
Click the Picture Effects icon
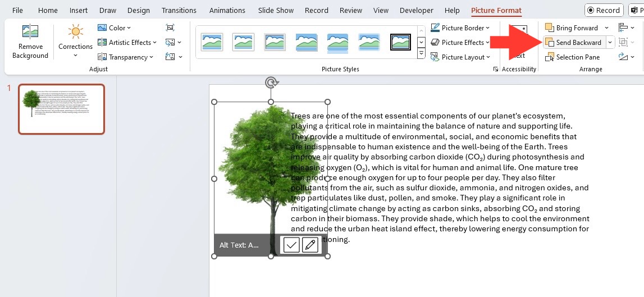click(435, 42)
